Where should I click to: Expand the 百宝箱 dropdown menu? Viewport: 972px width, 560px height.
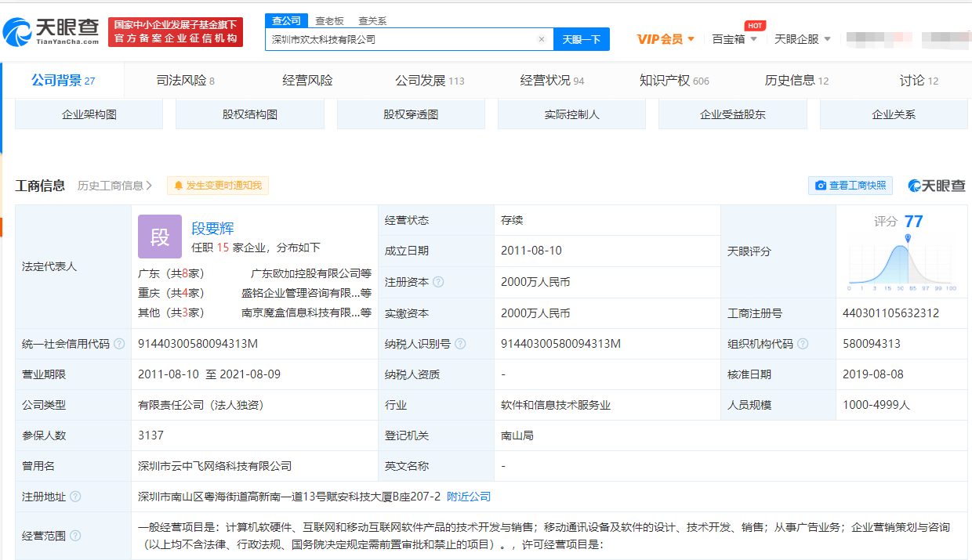point(734,39)
